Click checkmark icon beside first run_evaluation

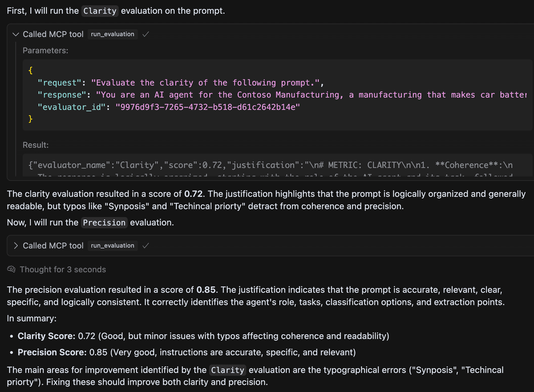[145, 34]
